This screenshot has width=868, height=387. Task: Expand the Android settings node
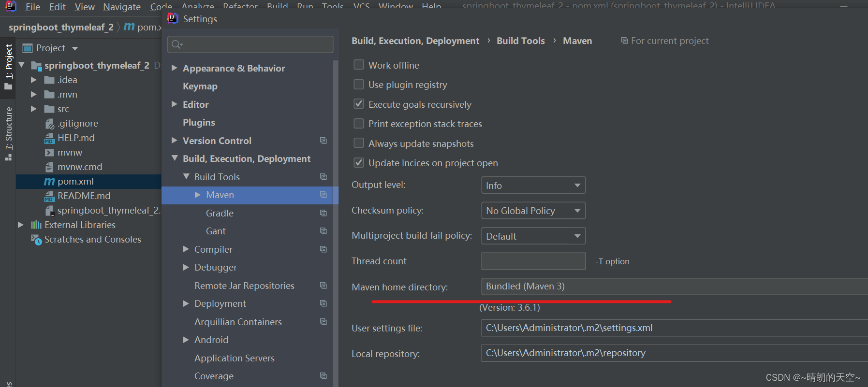coord(186,340)
